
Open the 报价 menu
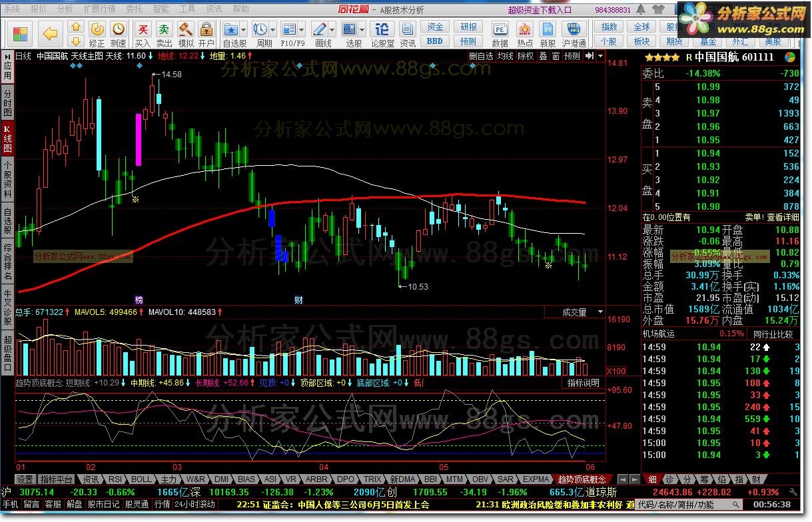pos(39,9)
